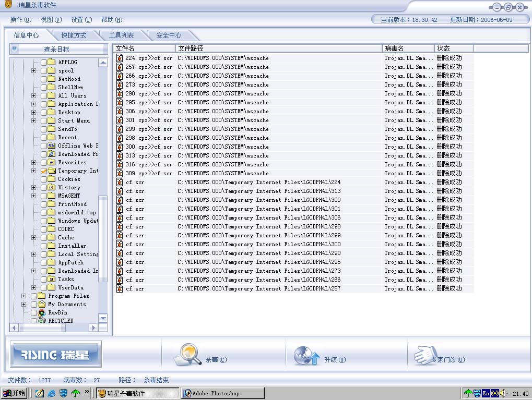Click tree horizontal scrollbar right arrow
This screenshot has height=400, width=532.
pos(93,328)
